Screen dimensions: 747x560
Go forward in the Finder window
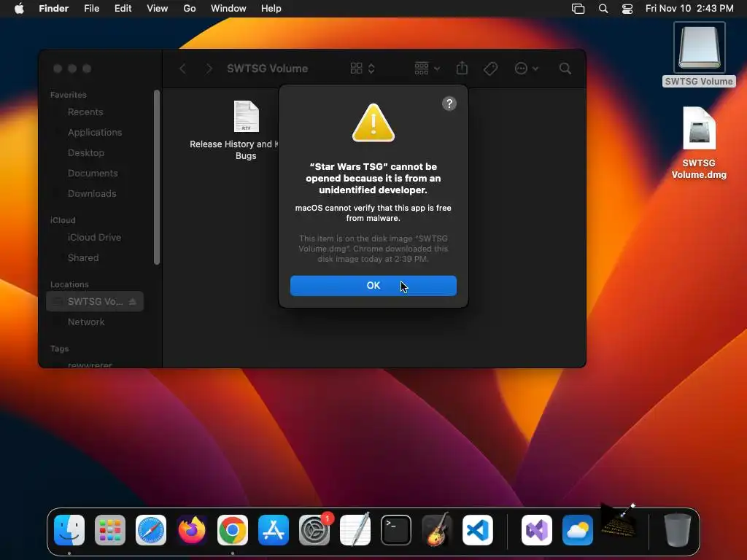click(209, 69)
